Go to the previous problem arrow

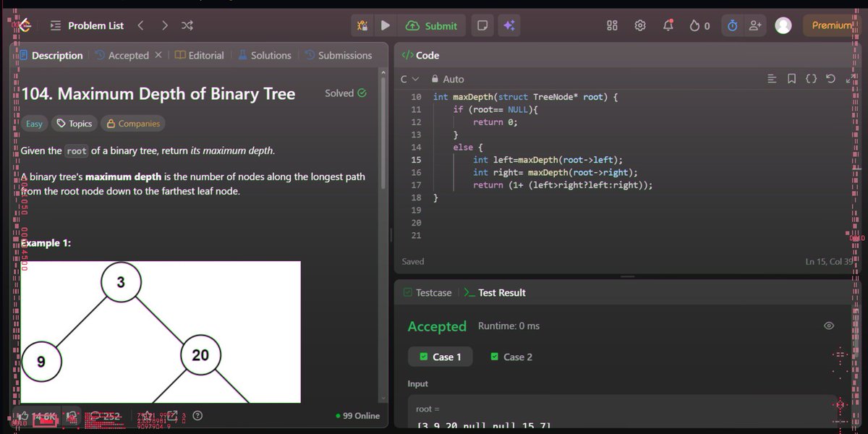[140, 25]
